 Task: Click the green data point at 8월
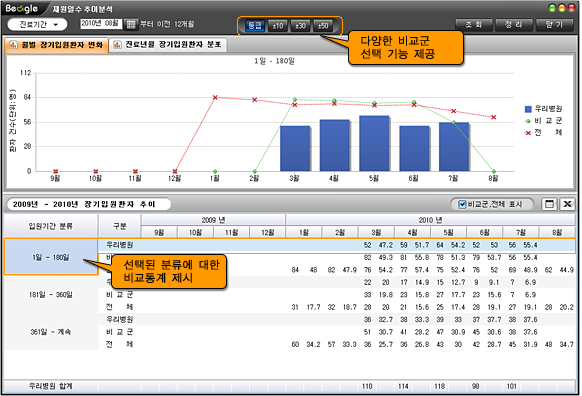(x=494, y=171)
